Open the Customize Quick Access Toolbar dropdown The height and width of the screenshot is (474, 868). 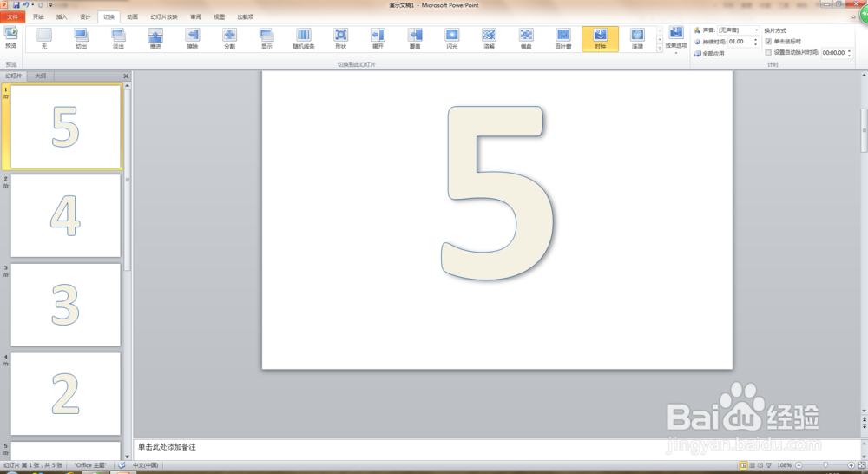[50, 5]
